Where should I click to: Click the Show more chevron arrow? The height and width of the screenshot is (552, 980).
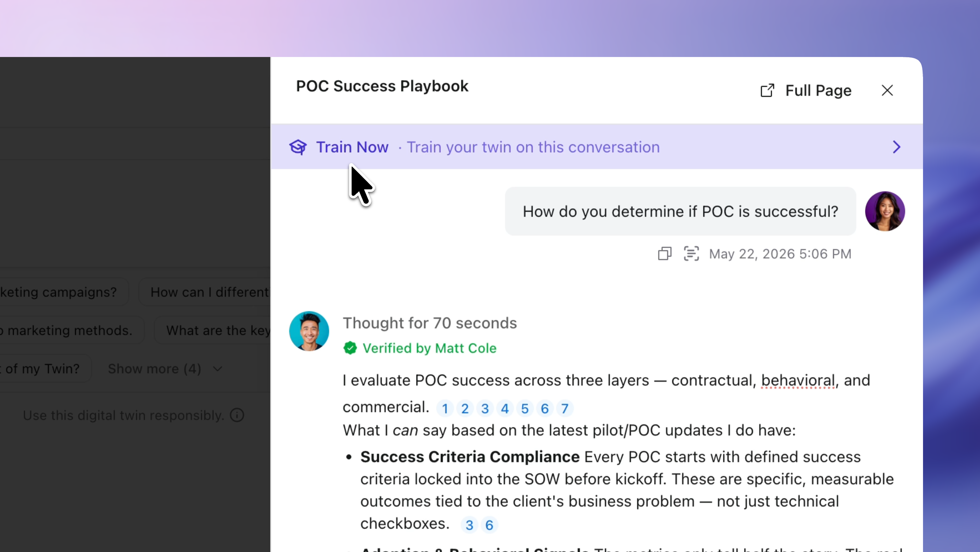(218, 369)
